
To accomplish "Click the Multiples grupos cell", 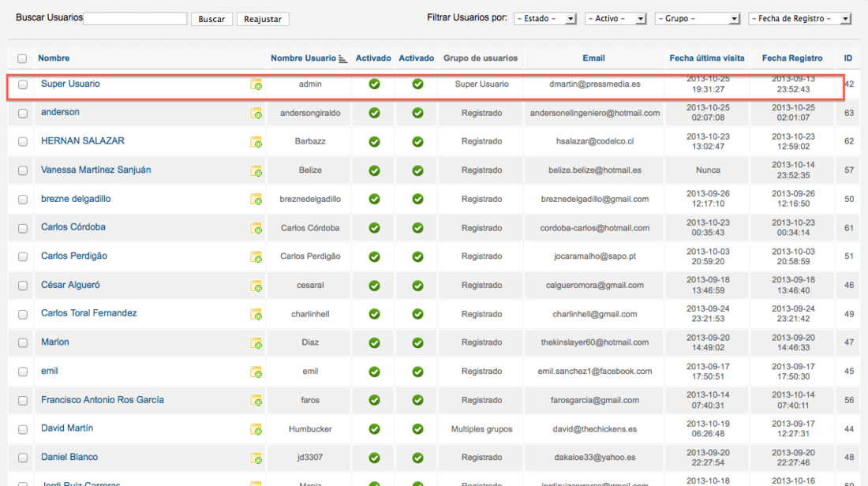I will coord(481,429).
